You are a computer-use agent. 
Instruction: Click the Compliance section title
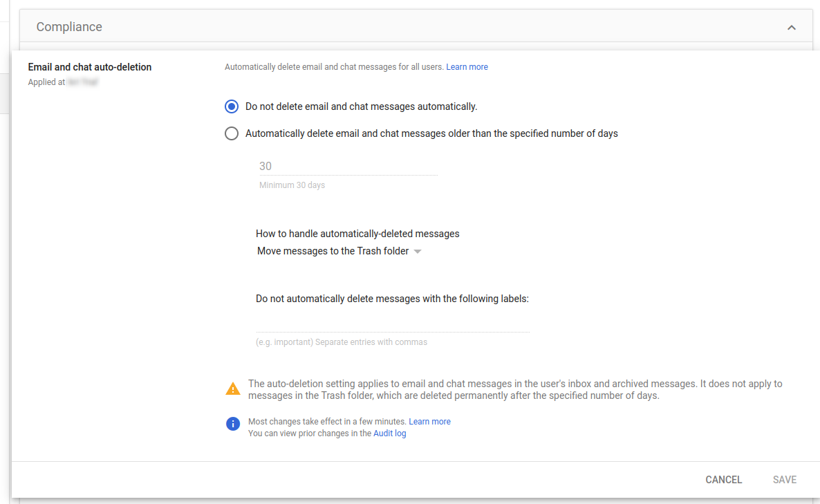69,27
